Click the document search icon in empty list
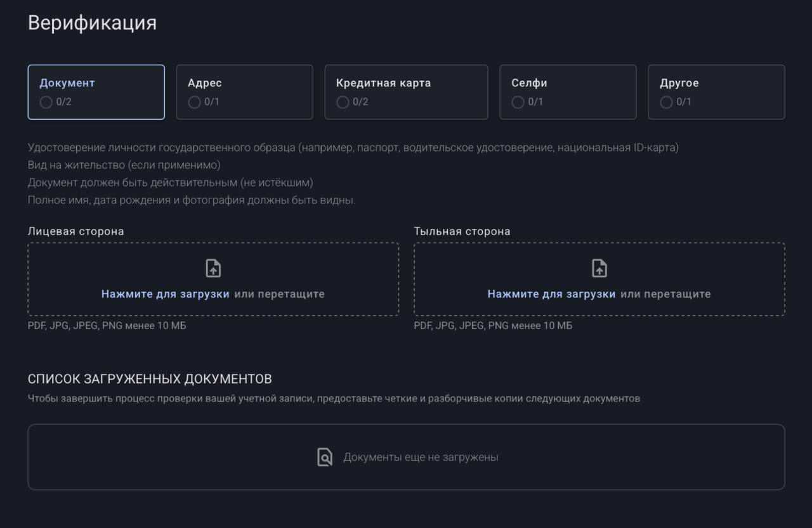The width and height of the screenshot is (812, 528). click(325, 457)
